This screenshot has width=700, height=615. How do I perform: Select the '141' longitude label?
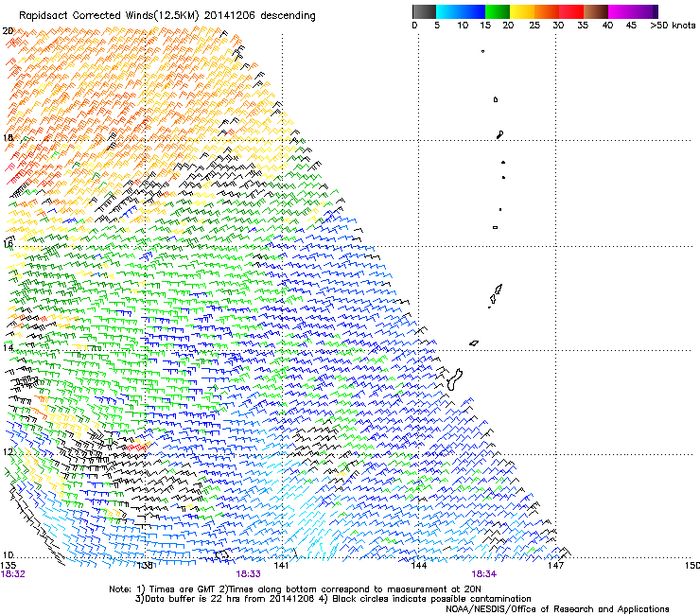(281, 566)
